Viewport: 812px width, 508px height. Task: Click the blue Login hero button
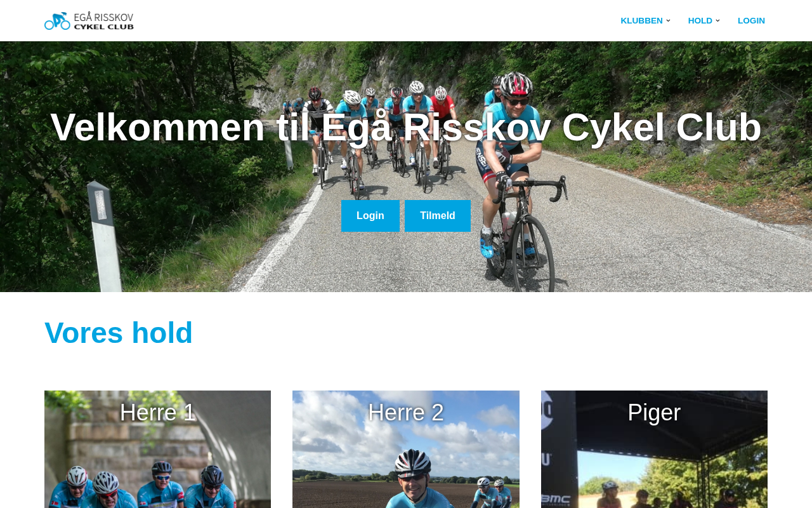[370, 216]
